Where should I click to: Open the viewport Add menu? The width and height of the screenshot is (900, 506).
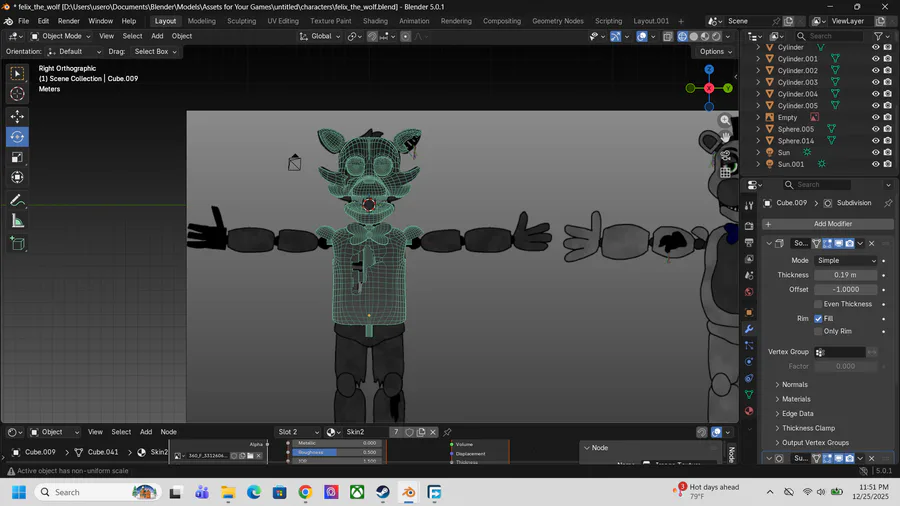click(157, 36)
